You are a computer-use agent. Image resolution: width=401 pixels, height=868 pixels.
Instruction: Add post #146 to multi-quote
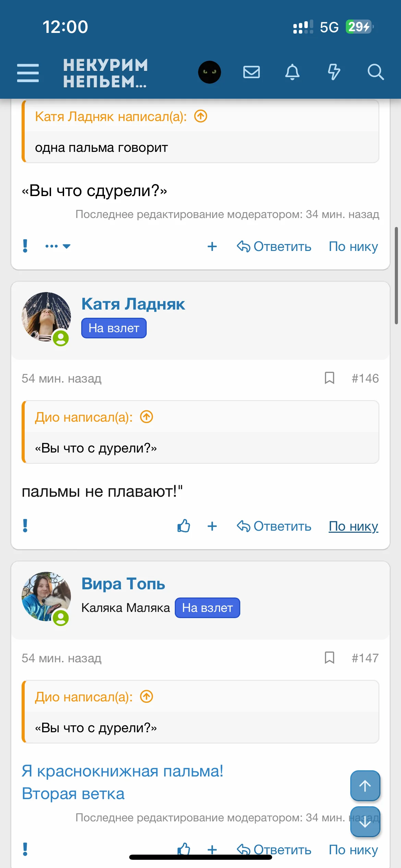pos(212,526)
